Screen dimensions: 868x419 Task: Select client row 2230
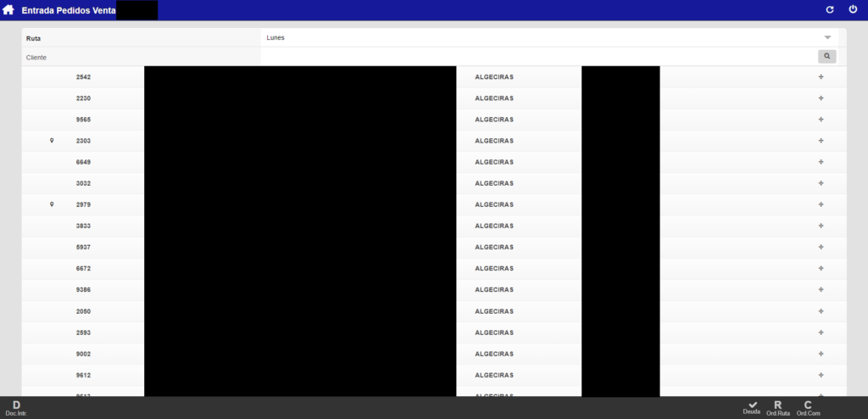point(83,98)
